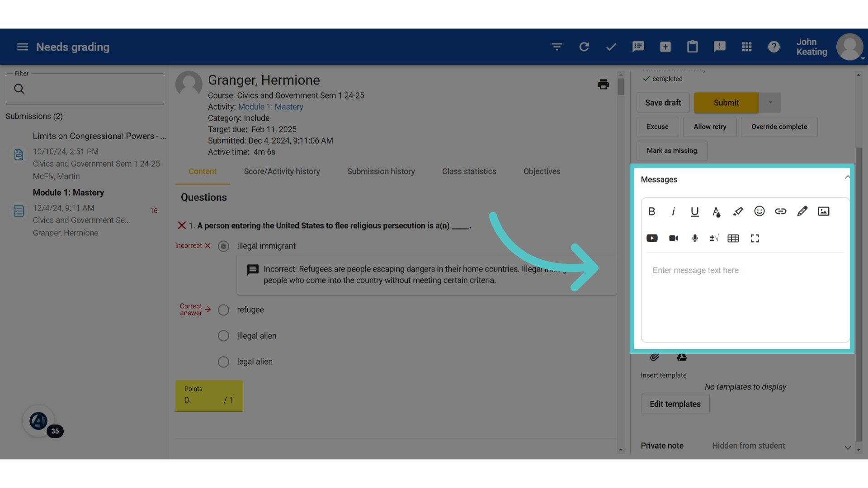
Task: Expand editor to fullscreen
Action: pos(755,238)
